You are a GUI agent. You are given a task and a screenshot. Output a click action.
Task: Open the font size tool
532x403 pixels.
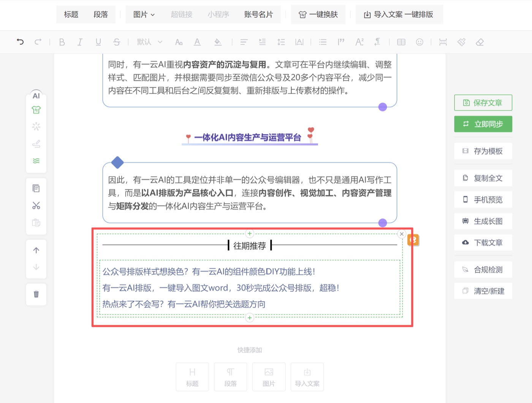coord(179,42)
